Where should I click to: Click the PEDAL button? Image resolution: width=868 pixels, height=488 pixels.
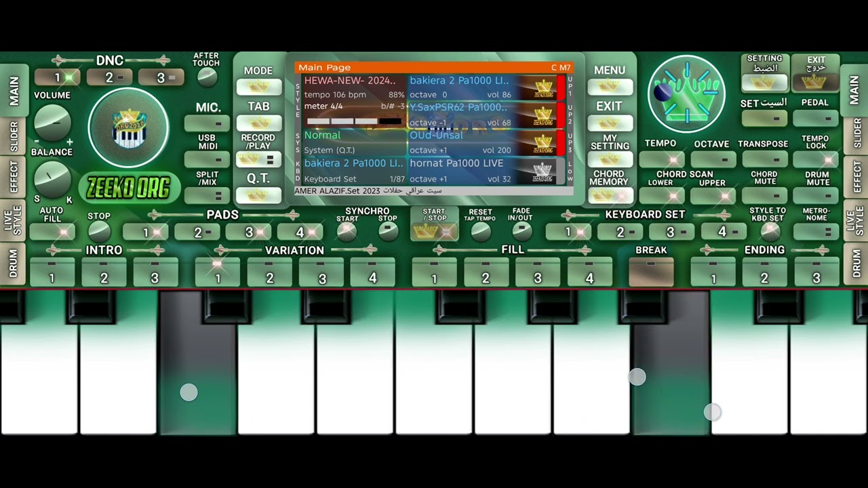coord(815,118)
